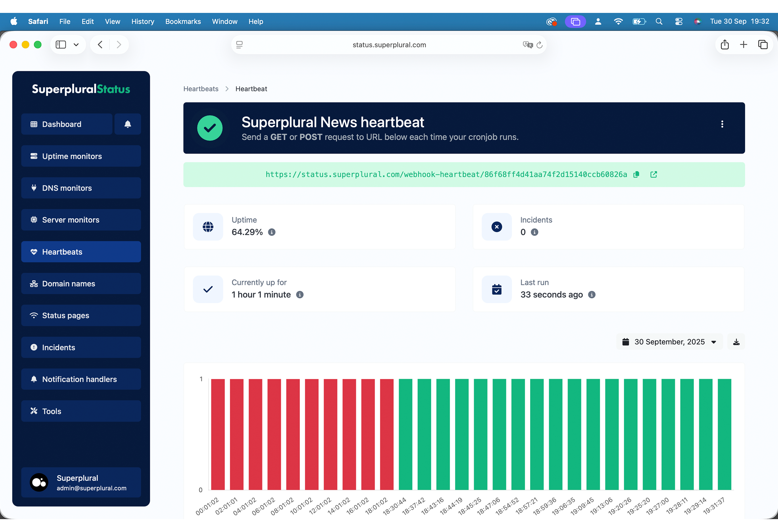Download the heartbeat log export
The height and width of the screenshot is (532, 778).
coord(736,342)
